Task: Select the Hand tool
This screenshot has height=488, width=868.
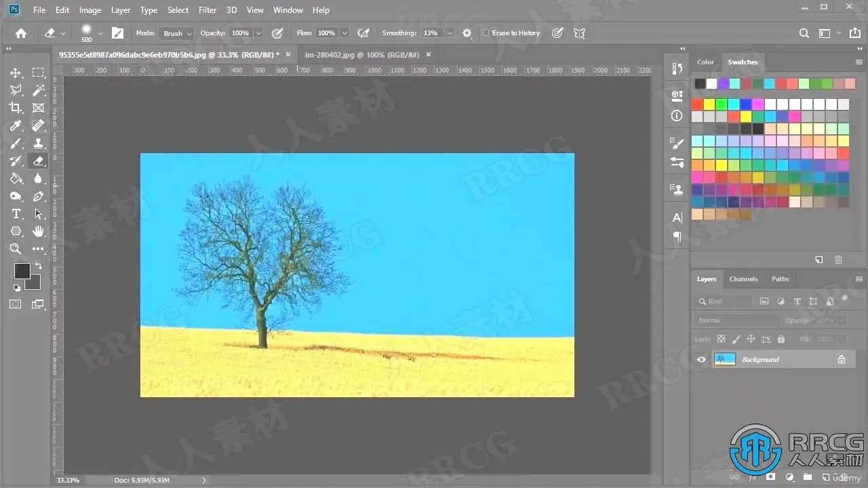Action: tap(39, 231)
